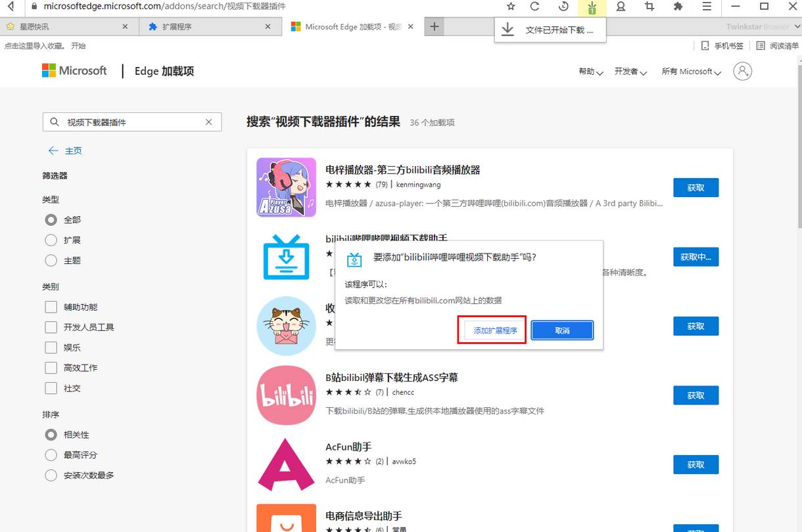This screenshot has height=532, width=802.
Task: Check the 娱乐 category checkbox
Action: coord(51,347)
